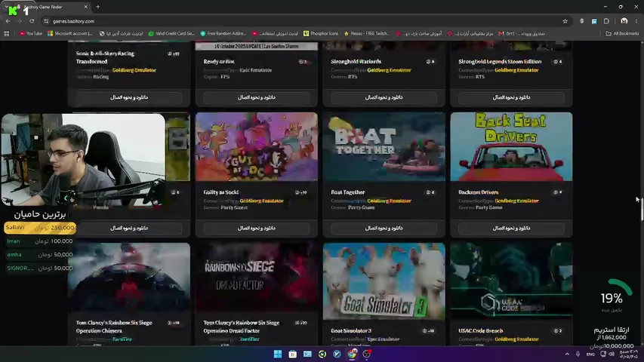View site information icon in address bar
Viewport: 644px width, 362px height.
coord(46,21)
